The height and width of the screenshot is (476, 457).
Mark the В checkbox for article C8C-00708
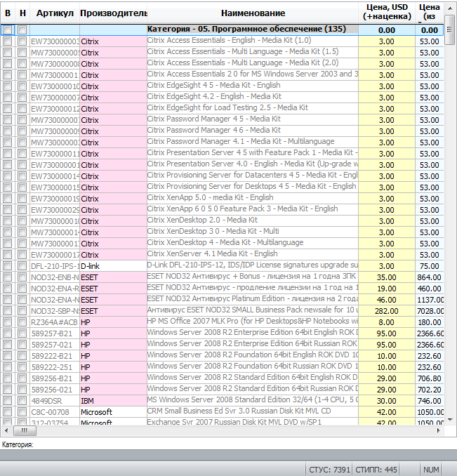[x=8, y=412]
